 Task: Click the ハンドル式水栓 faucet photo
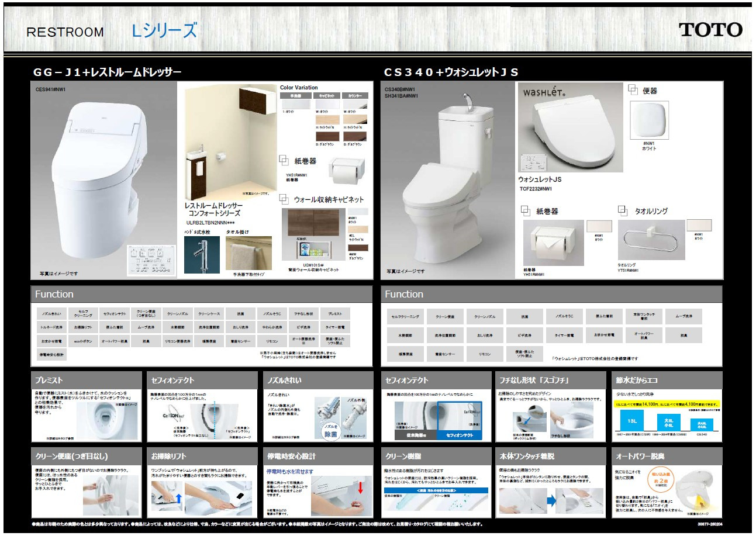(x=202, y=255)
